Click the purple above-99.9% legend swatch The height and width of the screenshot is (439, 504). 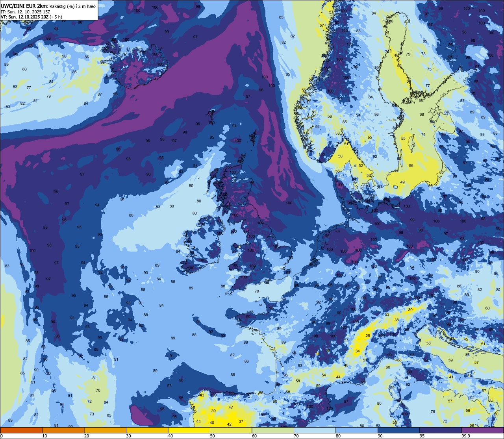(x=482, y=430)
